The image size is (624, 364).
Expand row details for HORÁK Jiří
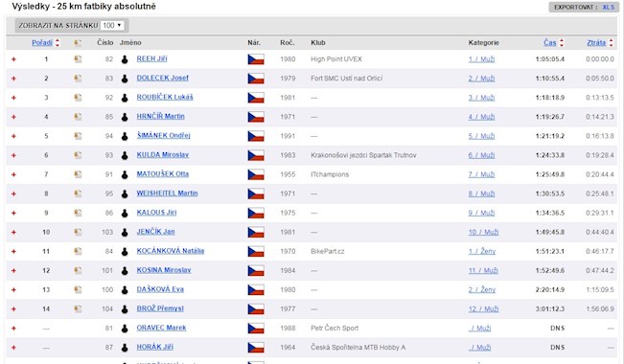click(13, 348)
